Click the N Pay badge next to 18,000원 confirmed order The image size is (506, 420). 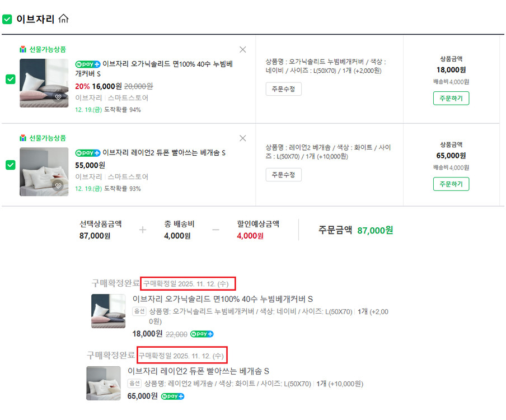click(x=202, y=333)
